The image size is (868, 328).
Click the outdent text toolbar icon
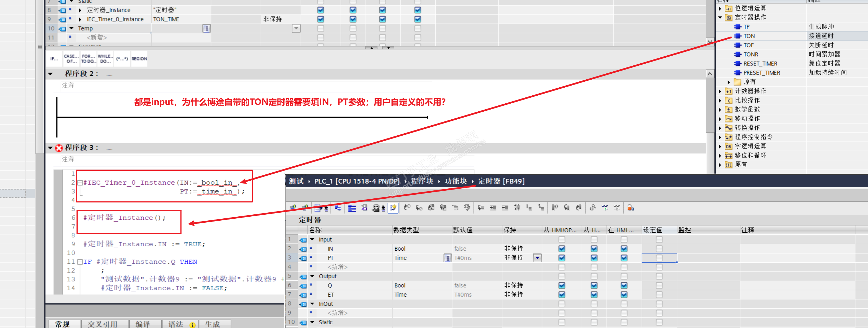(505, 208)
